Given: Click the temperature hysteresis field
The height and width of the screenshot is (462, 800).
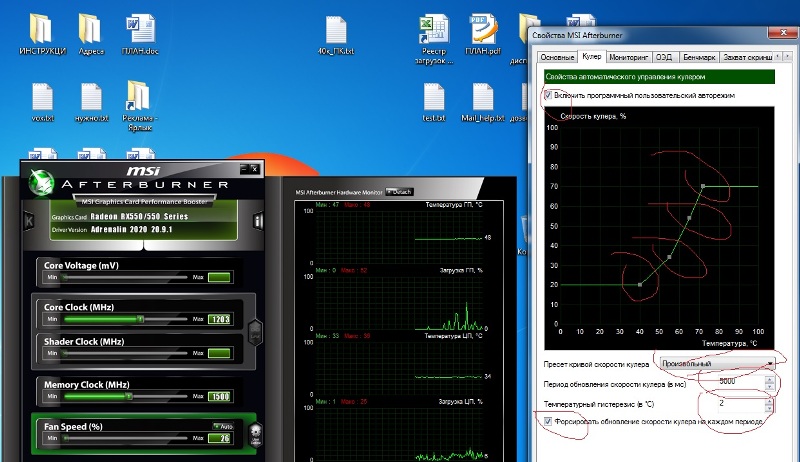Looking at the screenshot, I should (x=739, y=403).
